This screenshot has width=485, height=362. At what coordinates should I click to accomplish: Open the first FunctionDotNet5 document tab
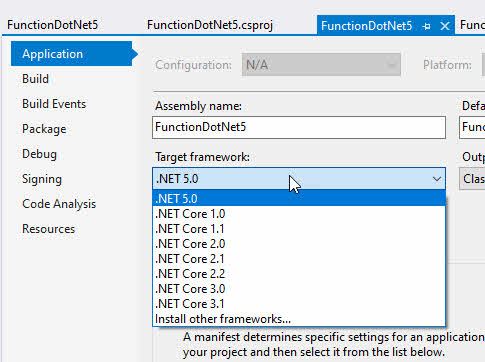tap(53, 25)
